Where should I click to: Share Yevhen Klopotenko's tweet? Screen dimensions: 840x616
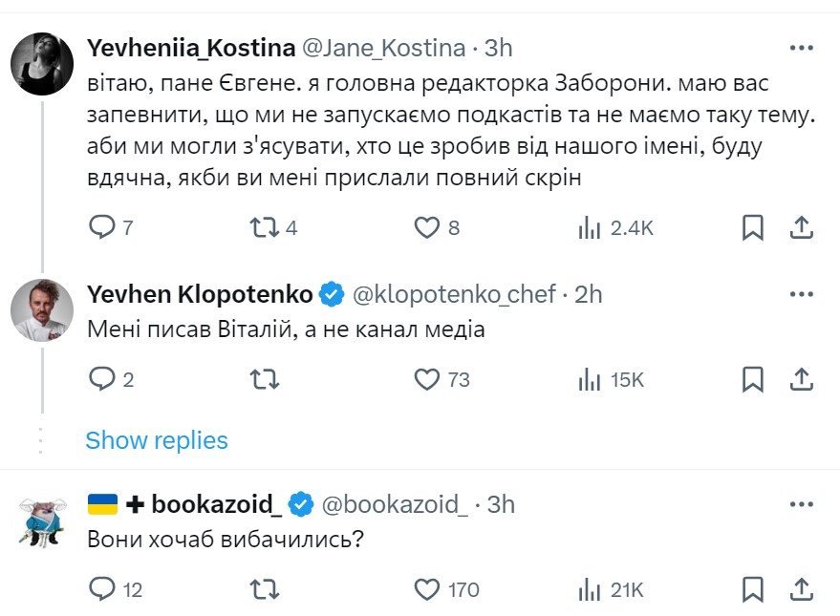802,379
